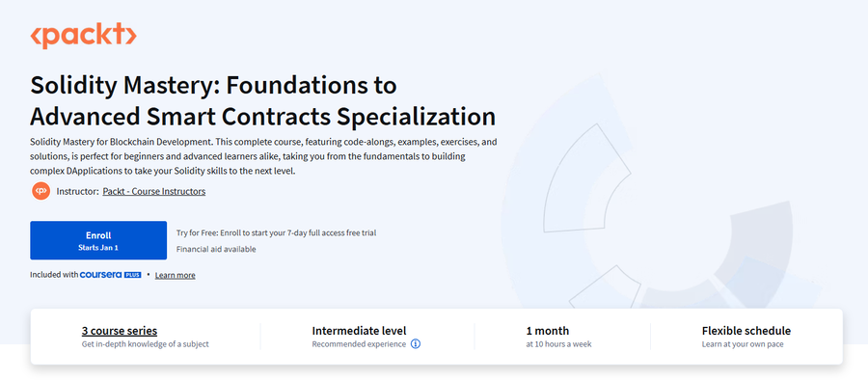Follow the Learn more link
Screen dimensions: 868x380
[175, 275]
